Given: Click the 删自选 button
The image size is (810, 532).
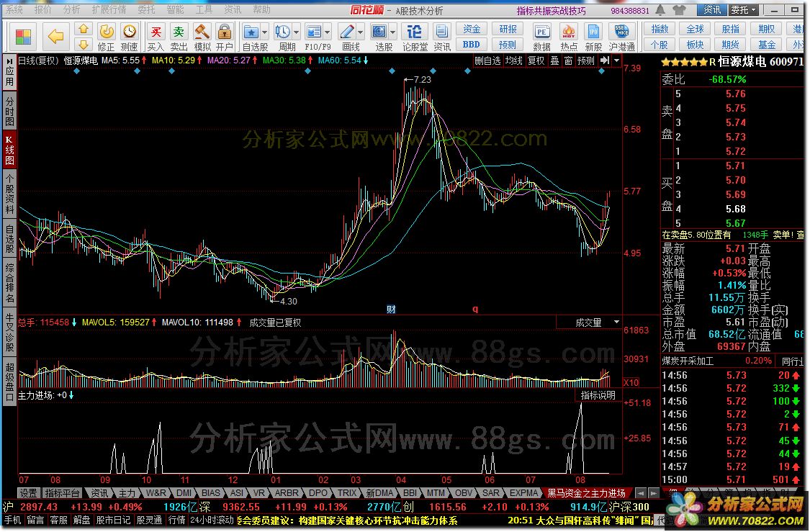Looking at the screenshot, I should coord(487,61).
